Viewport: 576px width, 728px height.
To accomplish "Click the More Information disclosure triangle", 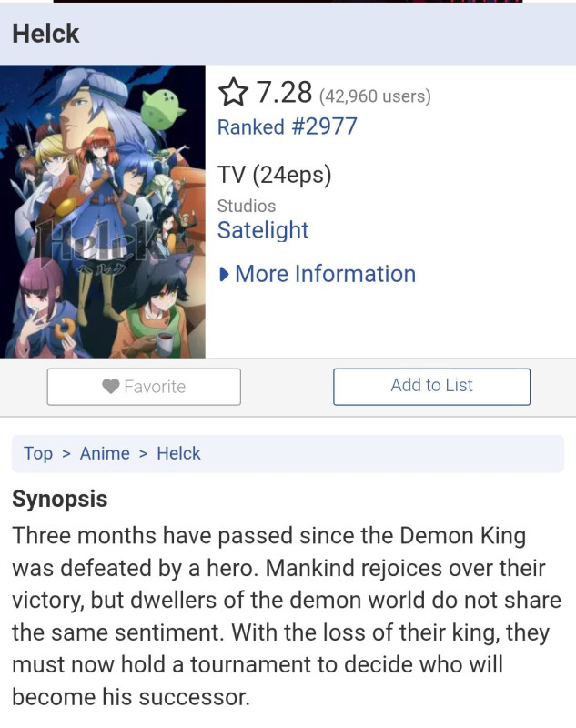I will 224,275.
